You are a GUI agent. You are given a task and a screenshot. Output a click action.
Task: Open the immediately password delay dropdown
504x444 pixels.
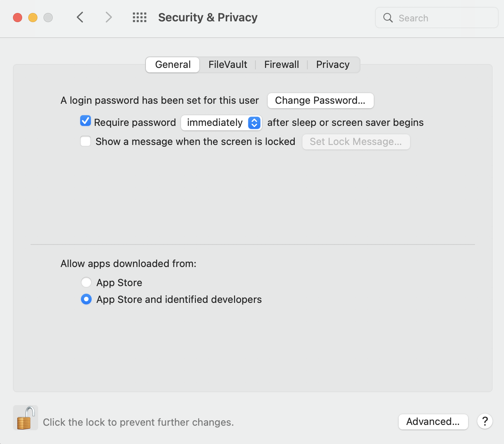(221, 122)
